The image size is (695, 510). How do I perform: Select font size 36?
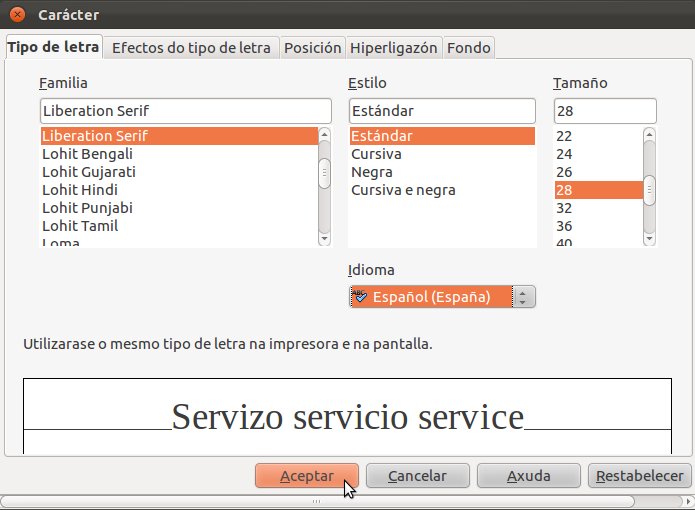[x=598, y=226]
